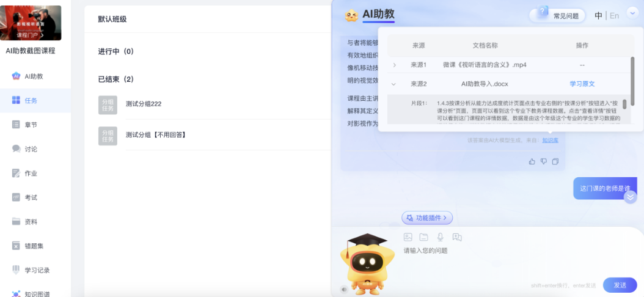Click the microphone voice input icon
The height and width of the screenshot is (297, 644).
[441, 237]
